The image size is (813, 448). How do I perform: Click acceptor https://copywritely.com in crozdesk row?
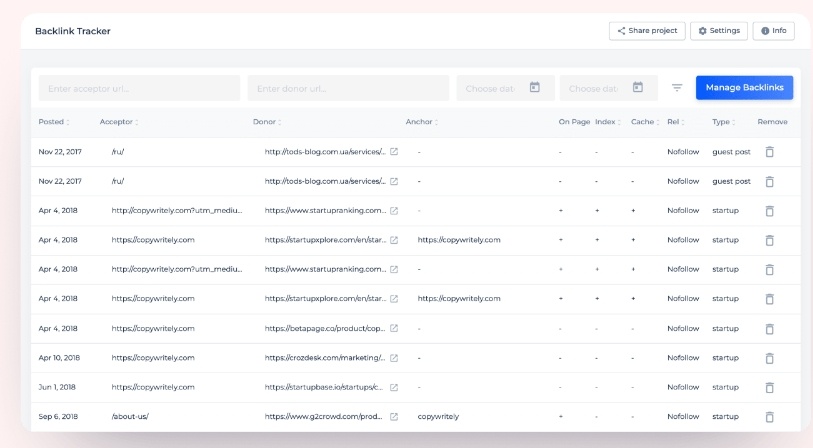tap(153, 358)
